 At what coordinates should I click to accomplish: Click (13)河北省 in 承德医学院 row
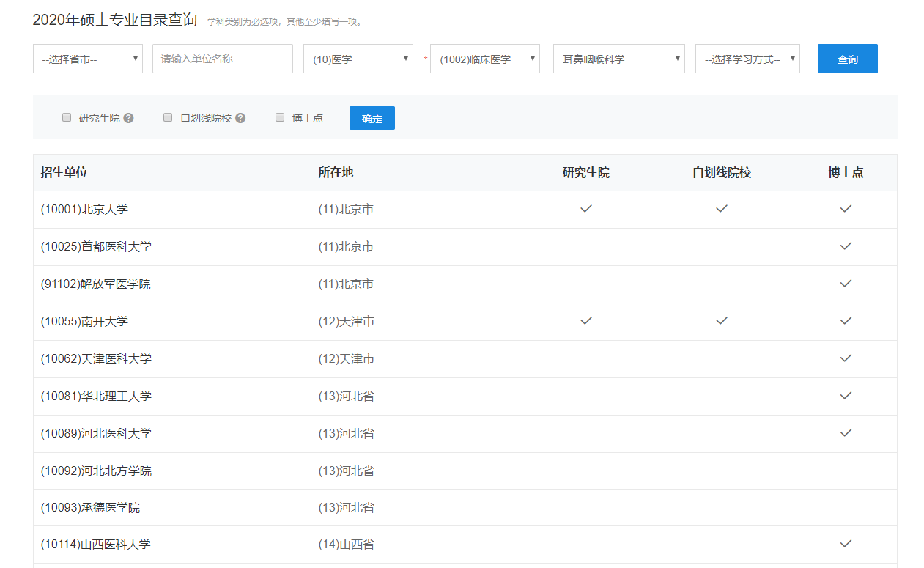pyautogui.click(x=346, y=508)
